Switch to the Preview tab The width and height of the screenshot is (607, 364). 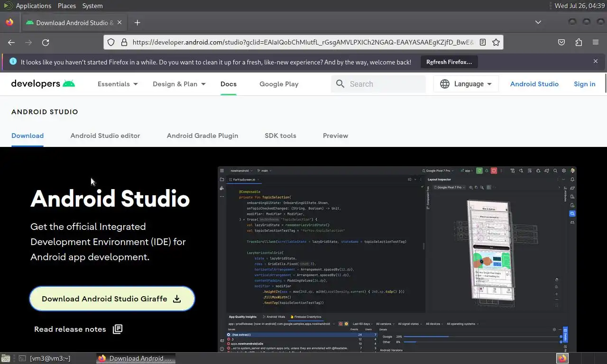pyautogui.click(x=335, y=136)
